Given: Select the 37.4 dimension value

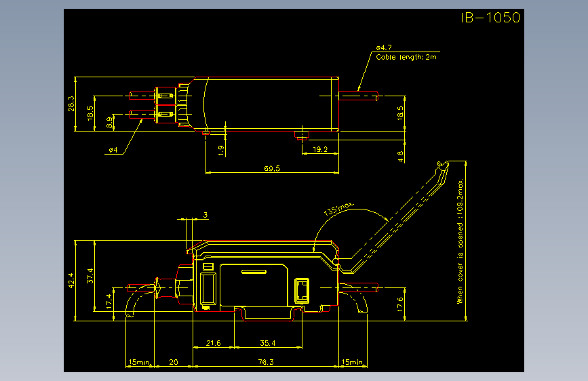Looking at the screenshot, I should click(90, 276).
